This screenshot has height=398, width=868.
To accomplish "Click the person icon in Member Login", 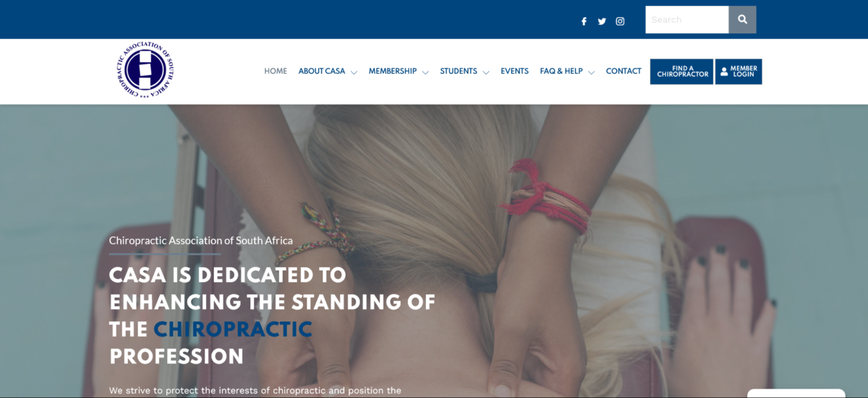I will pyautogui.click(x=724, y=72).
